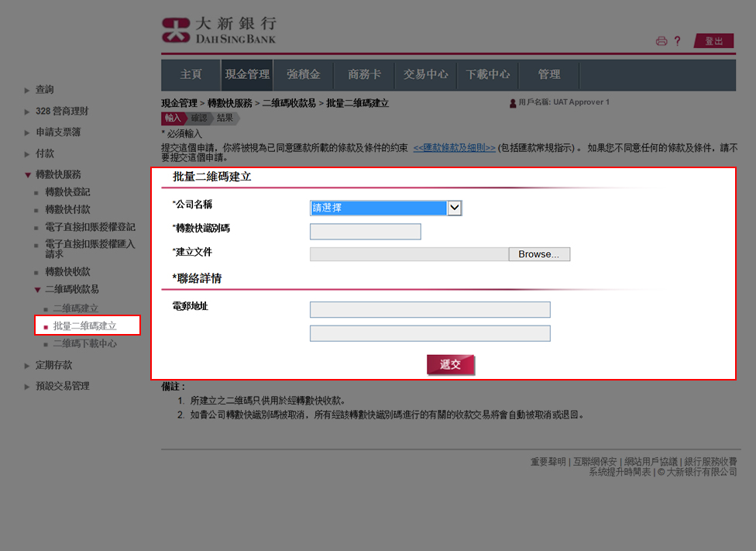The width and height of the screenshot is (756, 551).
Task: Click the printer icon
Action: [661, 41]
